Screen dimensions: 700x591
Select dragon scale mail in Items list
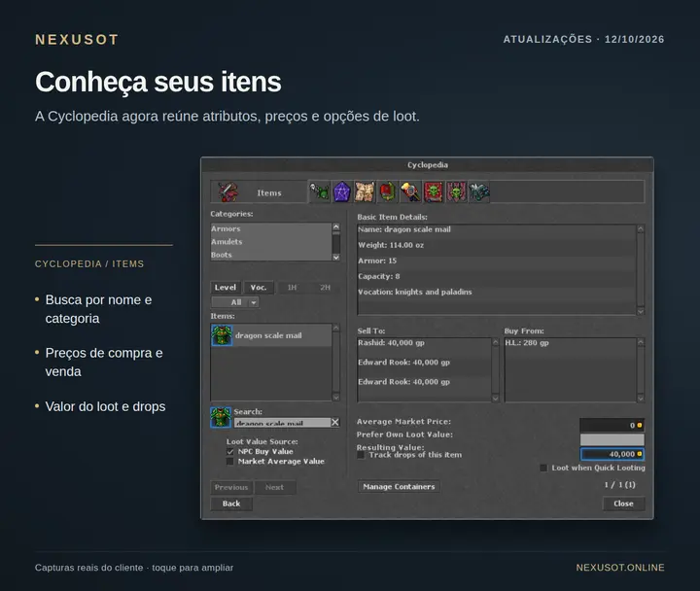pos(271,335)
